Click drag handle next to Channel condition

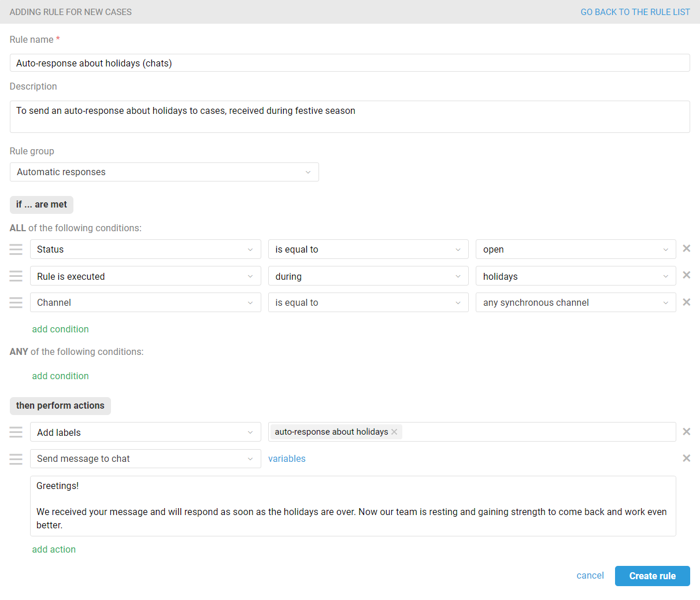point(16,302)
